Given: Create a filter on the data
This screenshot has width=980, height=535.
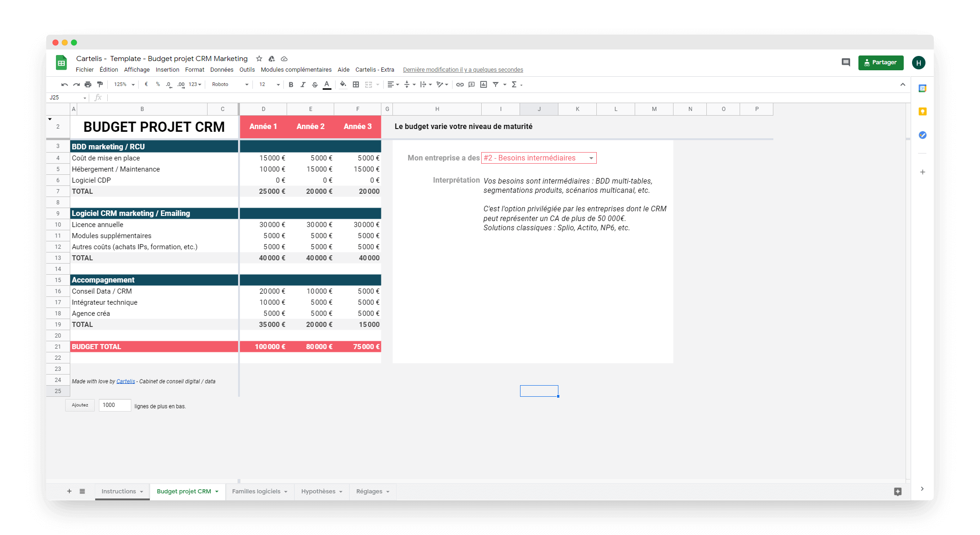Looking at the screenshot, I should (x=495, y=85).
